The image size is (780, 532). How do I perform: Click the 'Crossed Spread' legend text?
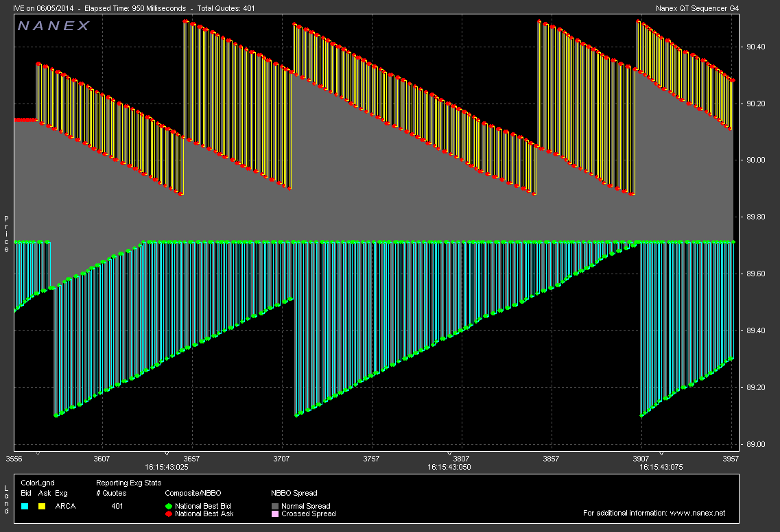pyautogui.click(x=309, y=513)
